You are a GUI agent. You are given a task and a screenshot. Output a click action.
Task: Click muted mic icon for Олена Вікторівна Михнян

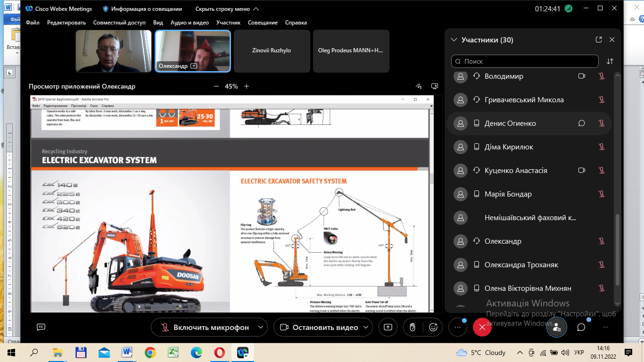(602, 288)
